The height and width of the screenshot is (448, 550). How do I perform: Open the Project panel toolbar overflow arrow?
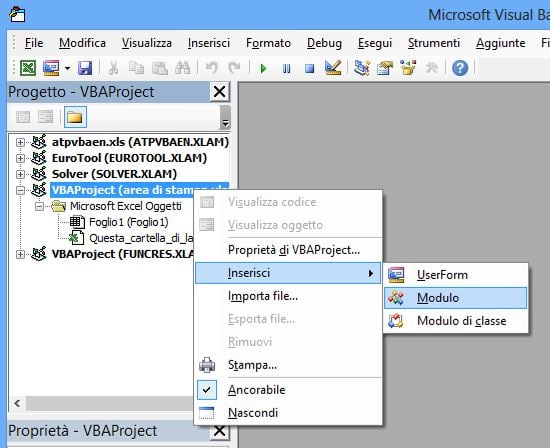tap(225, 117)
